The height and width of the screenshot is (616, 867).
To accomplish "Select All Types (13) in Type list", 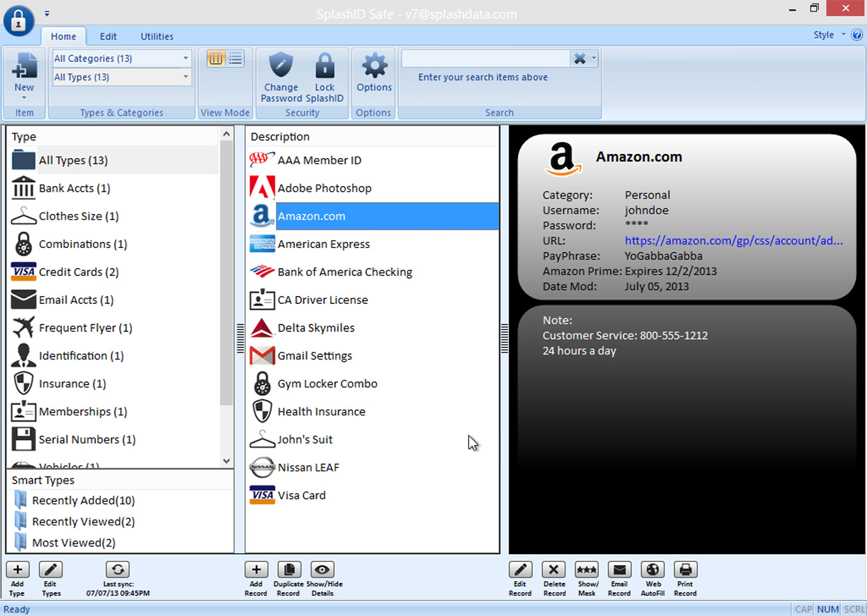I will tap(115, 160).
